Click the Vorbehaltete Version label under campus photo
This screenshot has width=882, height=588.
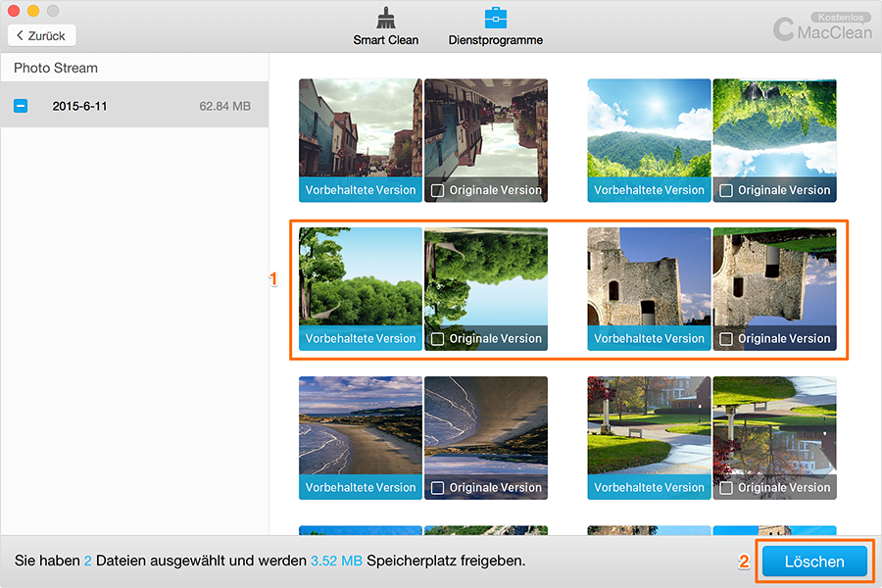coord(649,487)
